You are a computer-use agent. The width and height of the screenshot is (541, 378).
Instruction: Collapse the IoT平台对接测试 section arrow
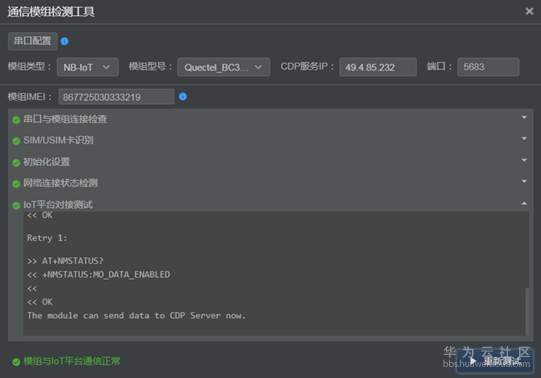(x=524, y=203)
